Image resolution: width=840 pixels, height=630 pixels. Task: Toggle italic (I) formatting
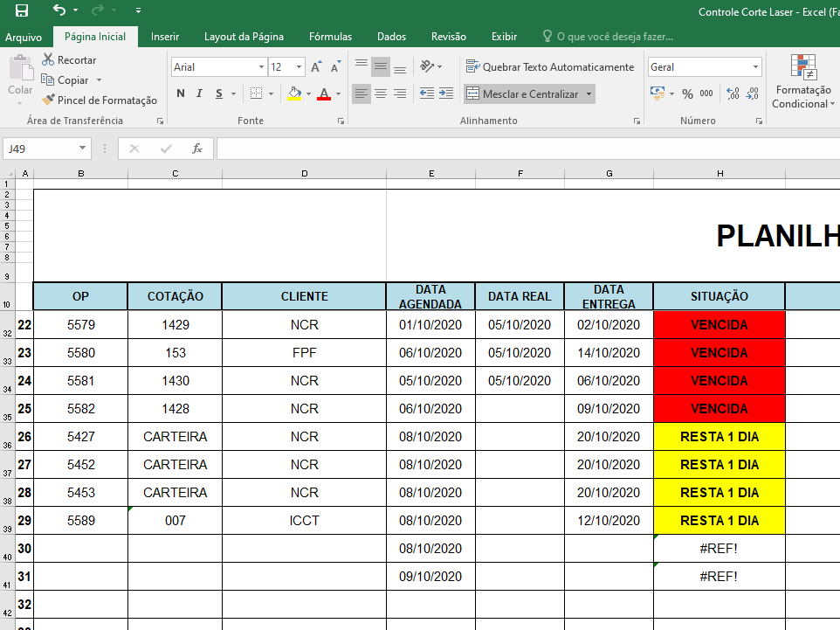tap(199, 93)
